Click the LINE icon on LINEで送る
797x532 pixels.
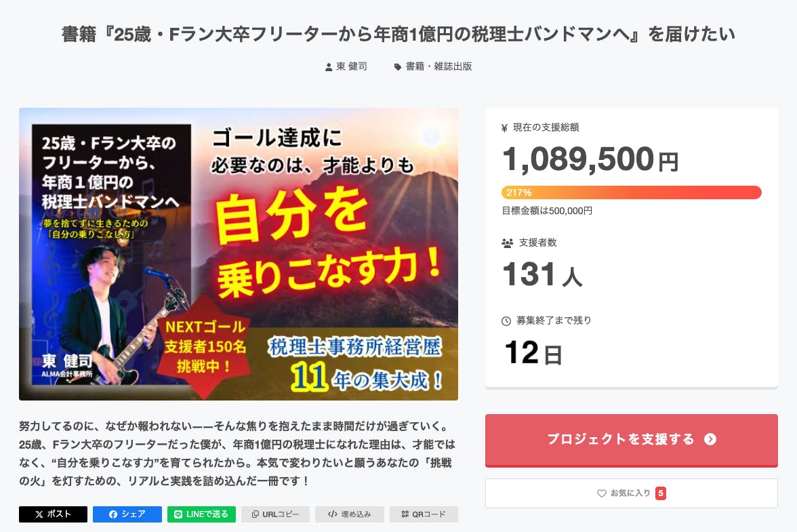tap(179, 514)
